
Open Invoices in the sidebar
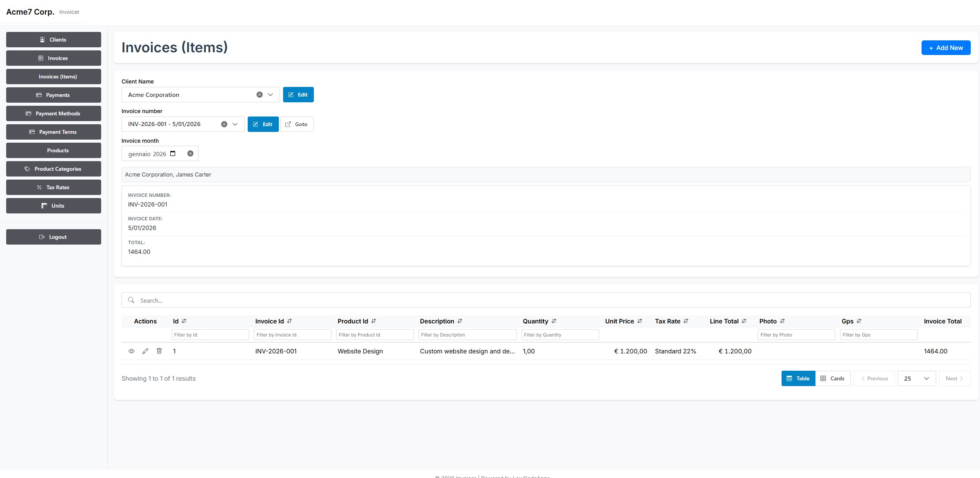pyautogui.click(x=53, y=58)
